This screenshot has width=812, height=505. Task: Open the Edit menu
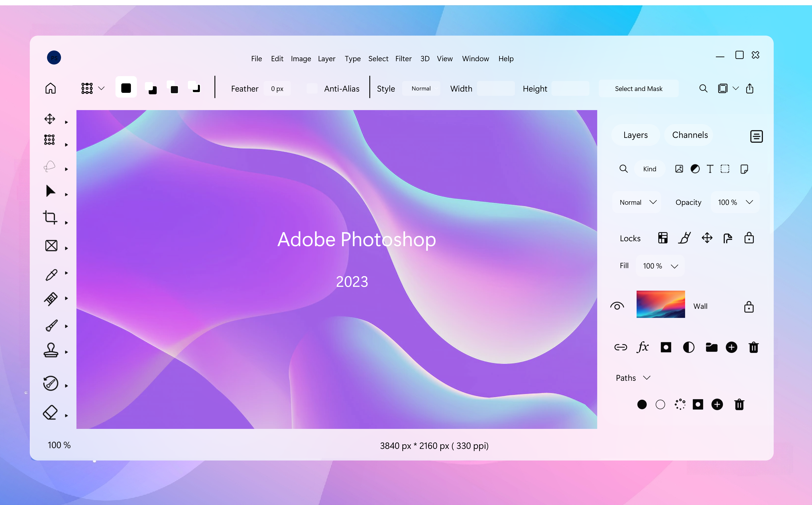click(277, 59)
